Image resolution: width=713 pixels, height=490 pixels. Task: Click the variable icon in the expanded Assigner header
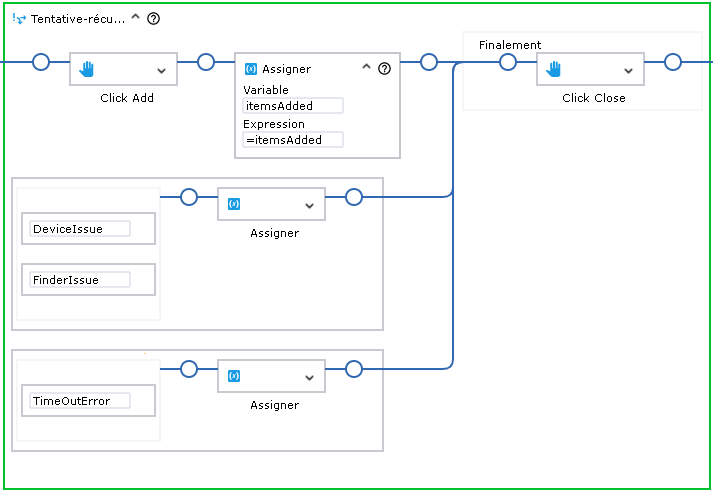251,69
